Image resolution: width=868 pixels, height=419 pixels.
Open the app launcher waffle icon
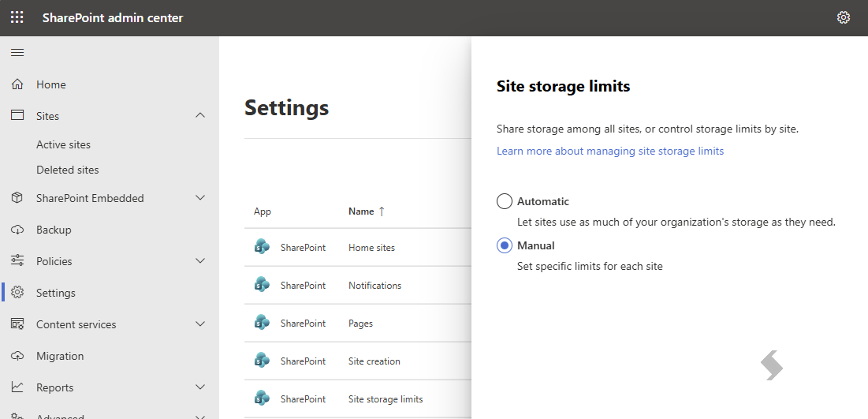[17, 17]
